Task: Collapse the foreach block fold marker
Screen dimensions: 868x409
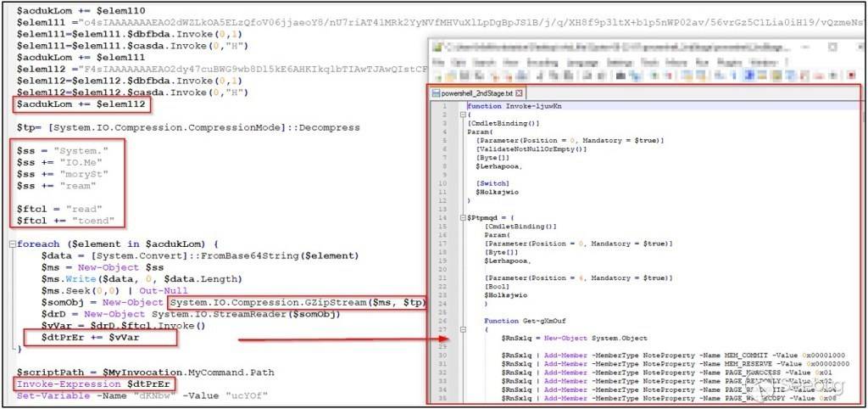Action: (x=12, y=244)
